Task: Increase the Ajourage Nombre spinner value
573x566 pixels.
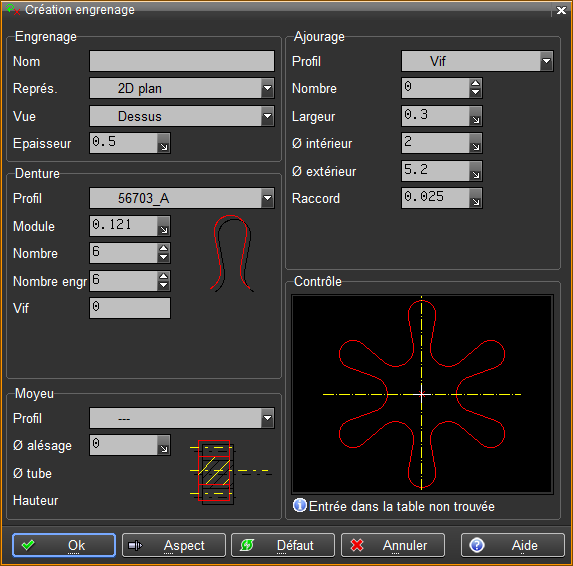Action: [x=475, y=84]
